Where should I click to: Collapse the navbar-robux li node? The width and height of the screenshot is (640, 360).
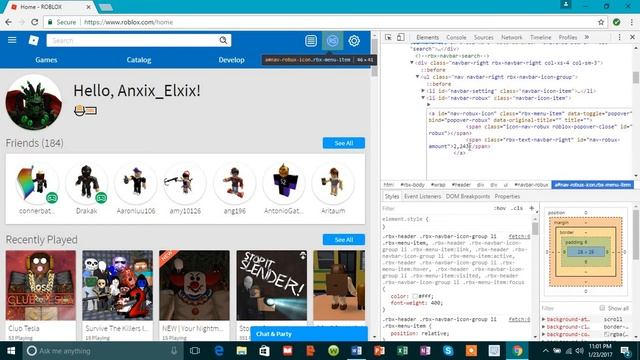(423, 98)
